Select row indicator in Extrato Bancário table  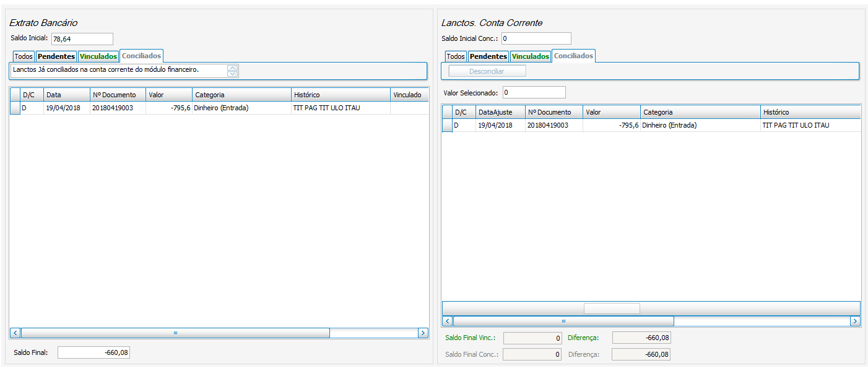pyautogui.click(x=15, y=108)
